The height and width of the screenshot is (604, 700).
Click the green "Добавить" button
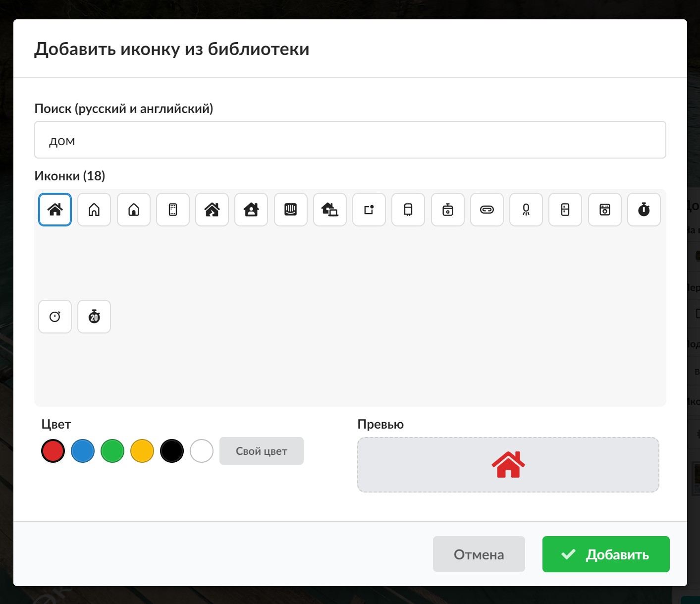[606, 554]
